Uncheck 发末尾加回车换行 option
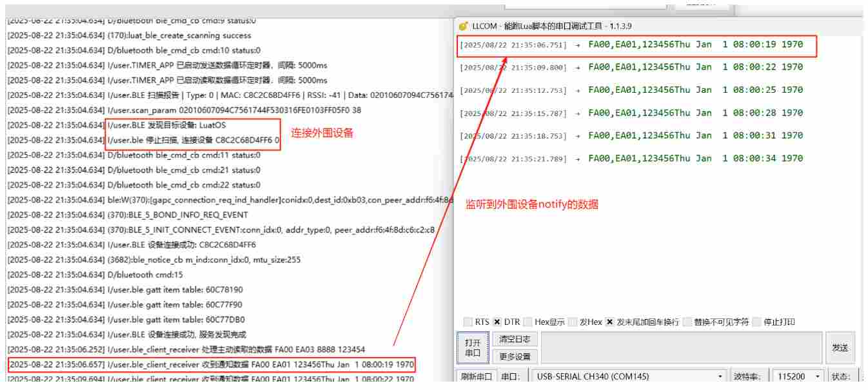 610,322
